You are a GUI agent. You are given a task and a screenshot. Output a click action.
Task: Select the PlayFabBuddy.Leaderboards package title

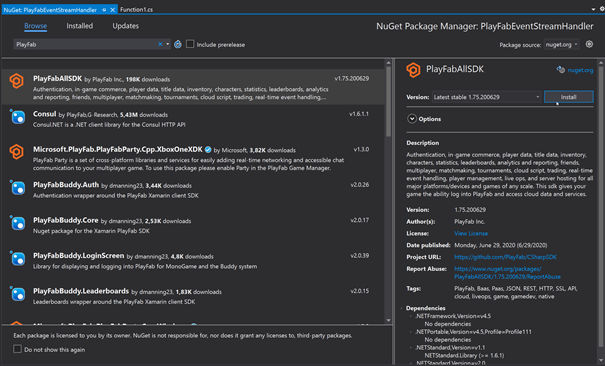tap(81, 291)
